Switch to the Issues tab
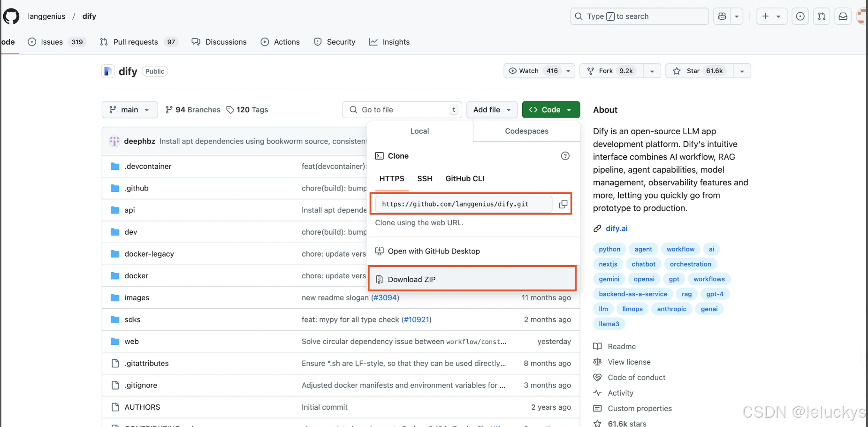 point(57,42)
